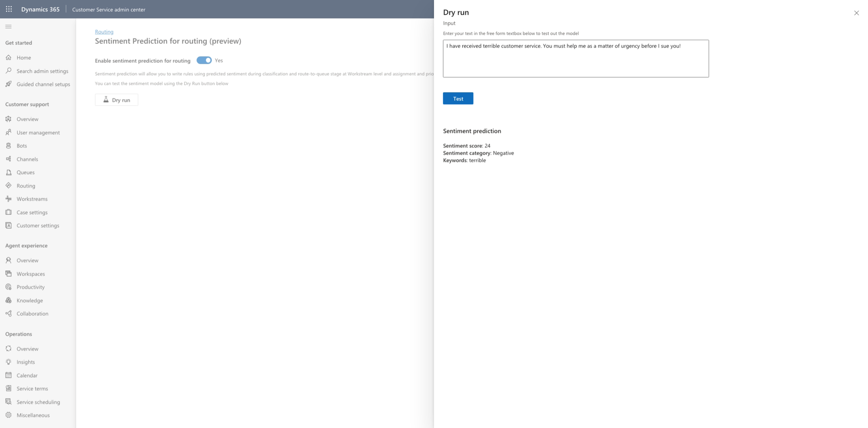Open Search admin settings magnifier icon
868x428 pixels.
coord(8,71)
